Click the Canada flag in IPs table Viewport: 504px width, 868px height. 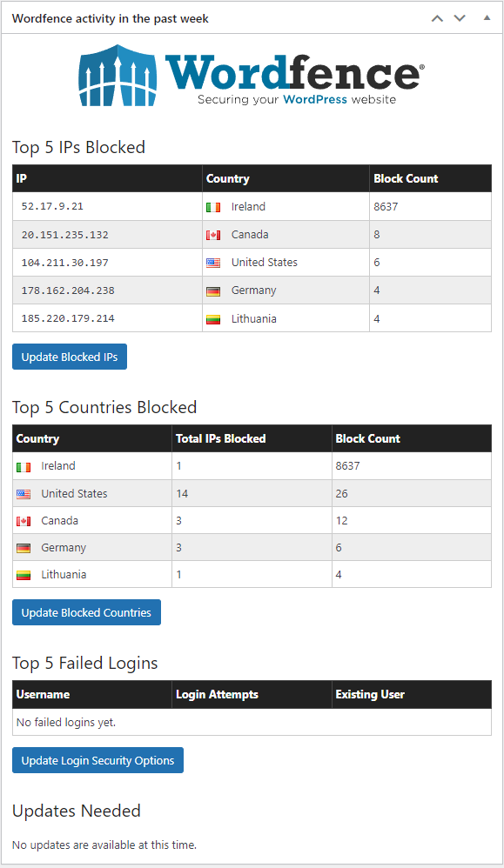click(x=213, y=236)
